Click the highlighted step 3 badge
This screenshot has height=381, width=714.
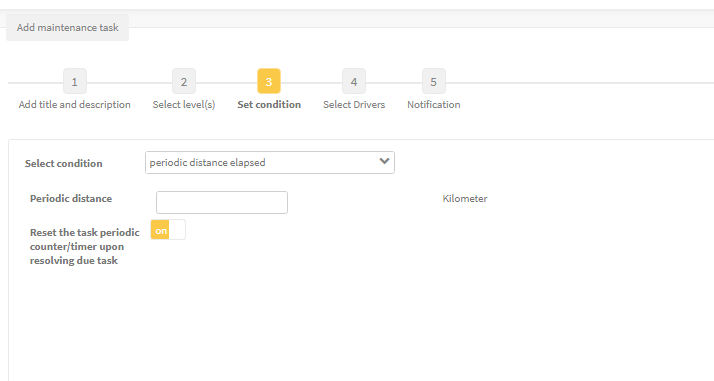(269, 81)
